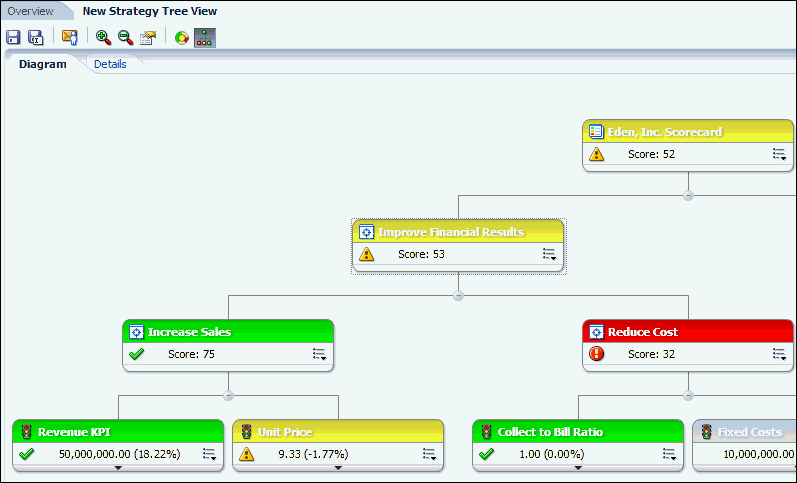797x483 pixels.
Task: Click the 9.33 (-1.77%) value
Action: tap(313, 454)
